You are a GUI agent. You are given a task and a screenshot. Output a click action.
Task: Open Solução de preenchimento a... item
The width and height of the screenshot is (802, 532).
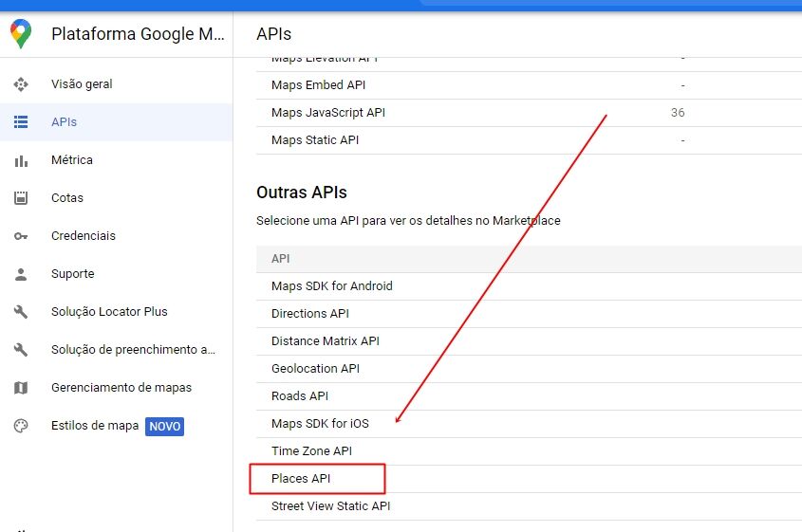[116, 350]
